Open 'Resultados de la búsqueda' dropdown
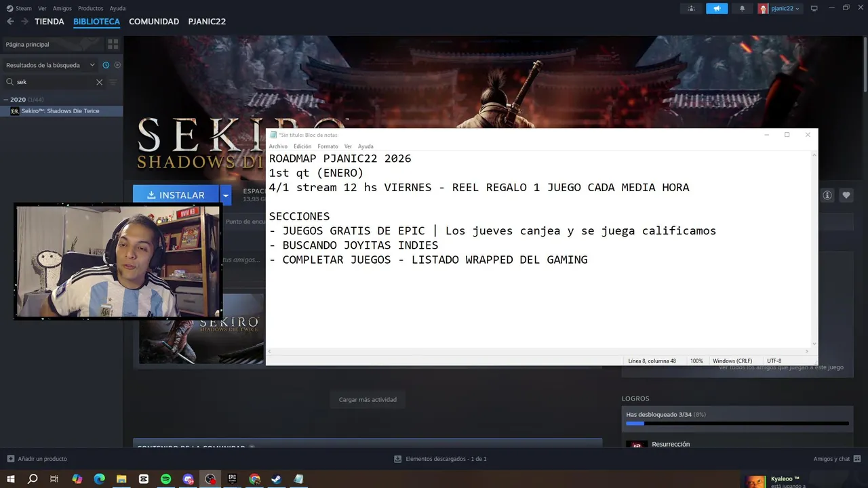 (50, 65)
